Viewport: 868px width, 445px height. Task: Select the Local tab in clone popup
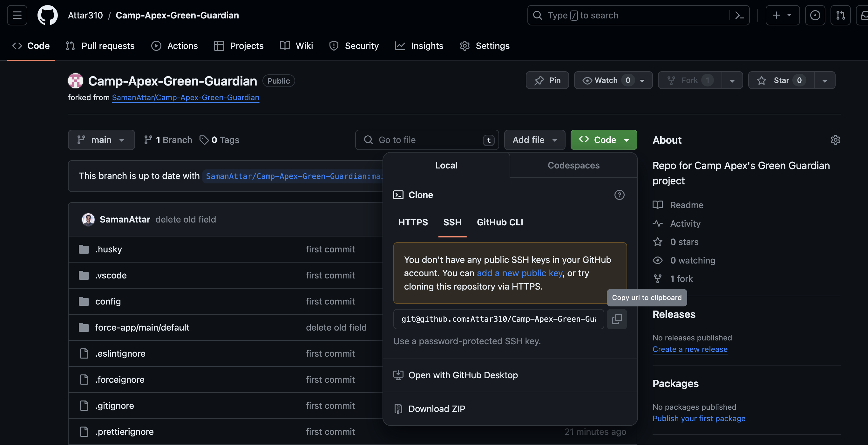coord(446,165)
